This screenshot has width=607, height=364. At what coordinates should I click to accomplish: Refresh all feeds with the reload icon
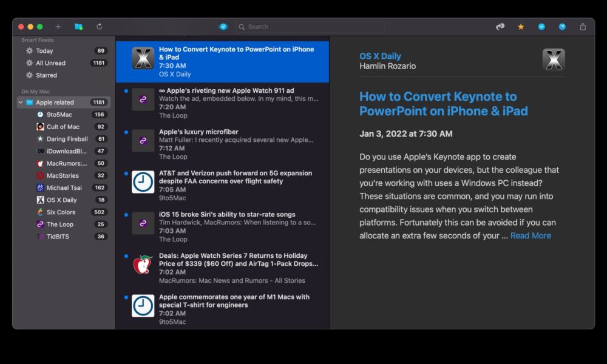(x=100, y=27)
